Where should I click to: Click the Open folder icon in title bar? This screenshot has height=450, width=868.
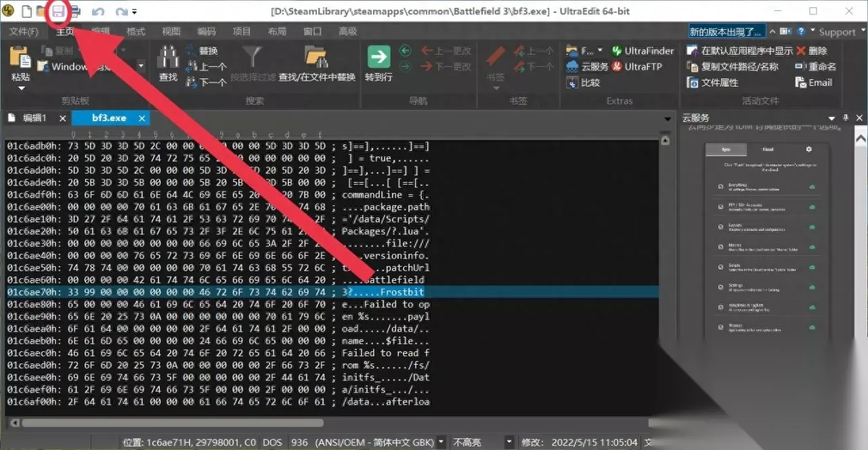click(x=42, y=11)
